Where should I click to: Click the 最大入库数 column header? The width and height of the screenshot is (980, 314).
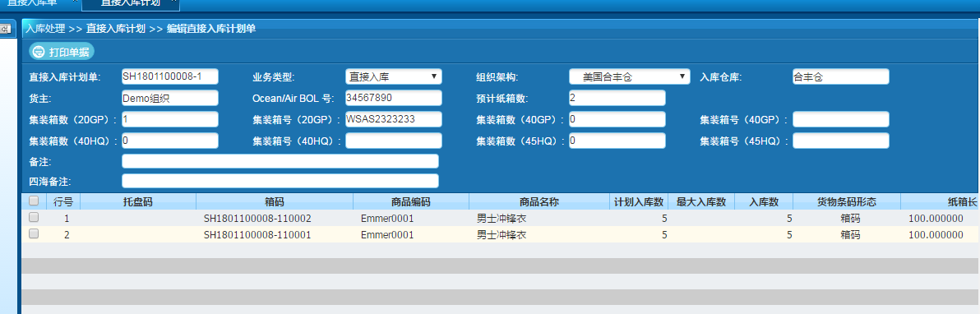pyautogui.click(x=700, y=201)
